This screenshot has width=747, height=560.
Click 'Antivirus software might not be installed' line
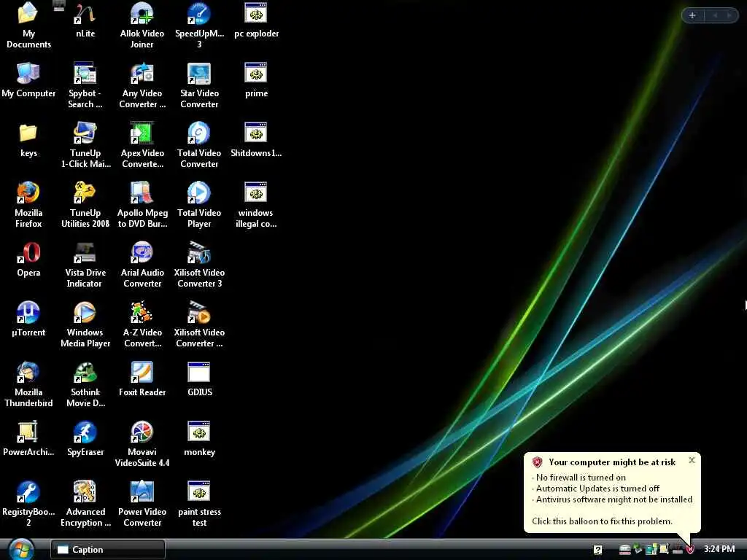click(614, 499)
